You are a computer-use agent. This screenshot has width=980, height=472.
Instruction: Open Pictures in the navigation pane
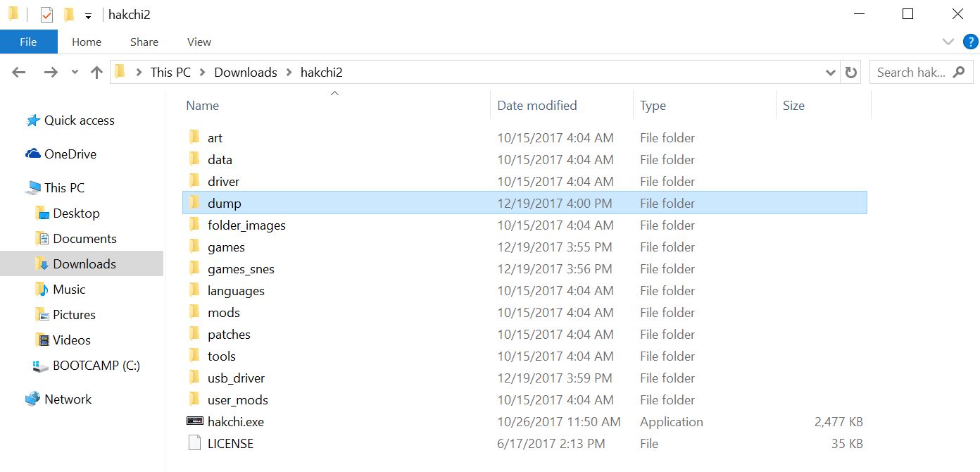[74, 315]
